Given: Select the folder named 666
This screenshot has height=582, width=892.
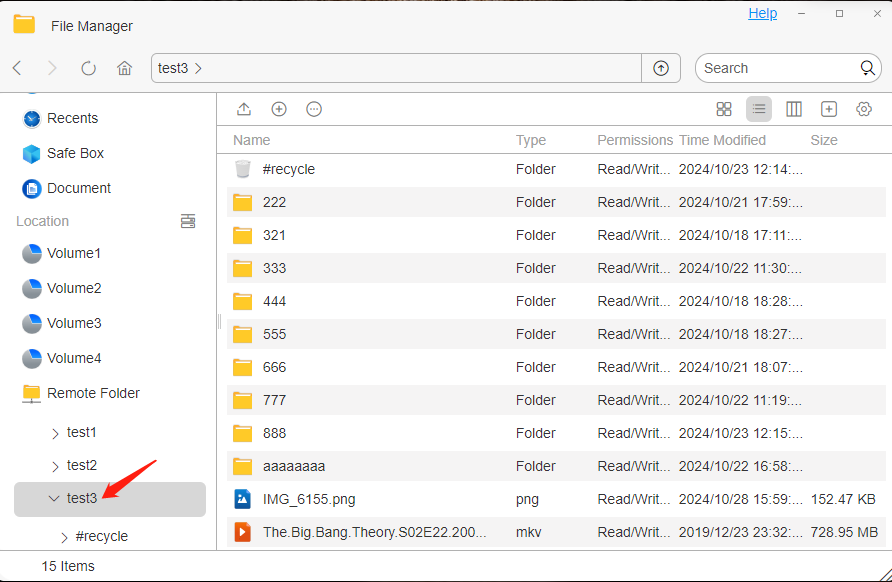Looking at the screenshot, I should pyautogui.click(x=556, y=367).
